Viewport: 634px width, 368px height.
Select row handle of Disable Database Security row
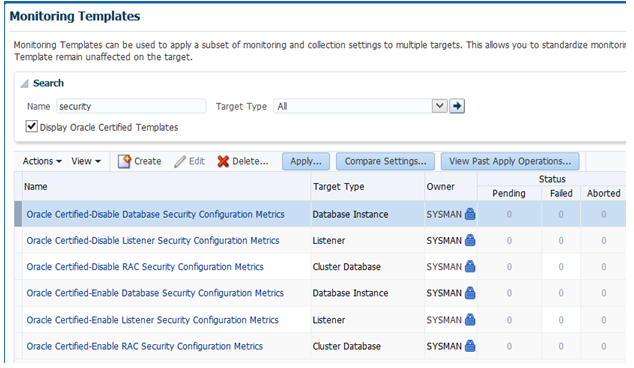coord(18,214)
